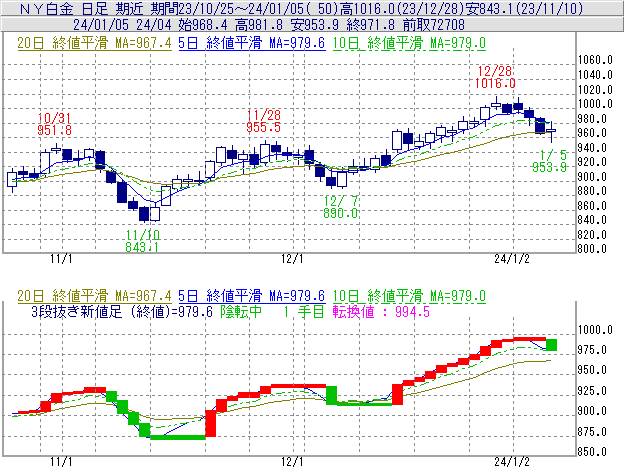Click the 1000.0 axis label in the lower chart
The image size is (624, 475).
pyautogui.click(x=595, y=330)
